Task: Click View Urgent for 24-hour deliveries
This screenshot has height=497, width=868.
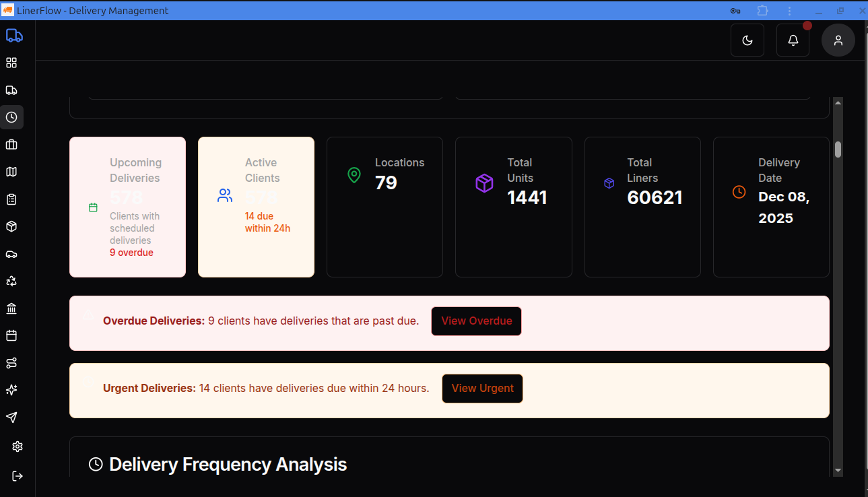Action: [x=482, y=389]
